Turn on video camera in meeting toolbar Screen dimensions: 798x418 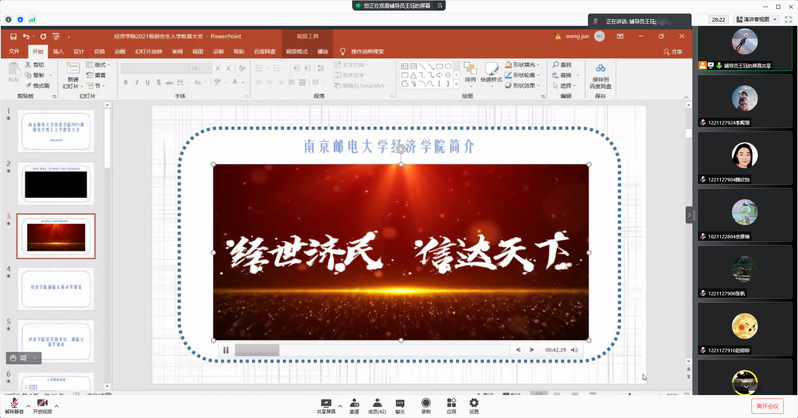point(42,402)
